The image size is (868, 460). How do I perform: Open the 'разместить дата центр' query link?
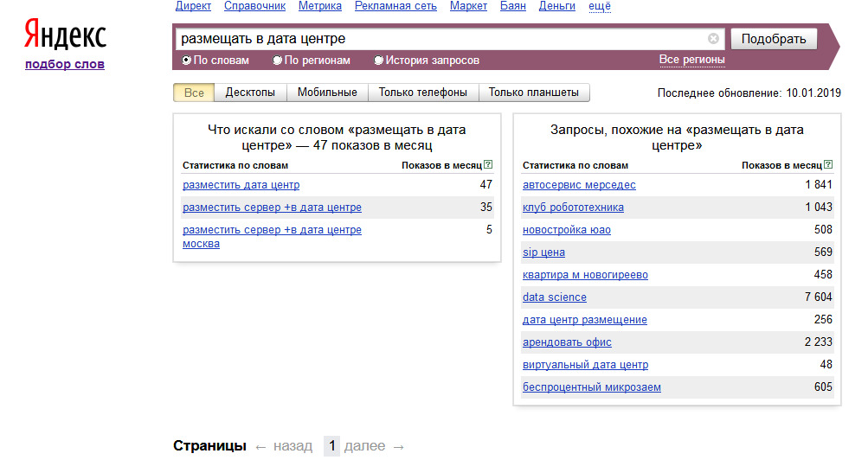(x=241, y=185)
